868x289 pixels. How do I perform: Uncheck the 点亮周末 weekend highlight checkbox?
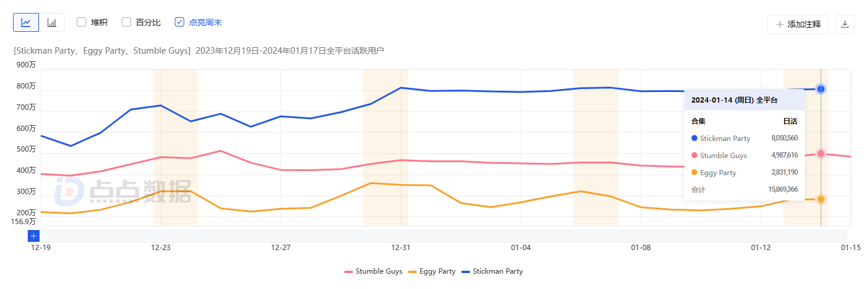(x=180, y=22)
